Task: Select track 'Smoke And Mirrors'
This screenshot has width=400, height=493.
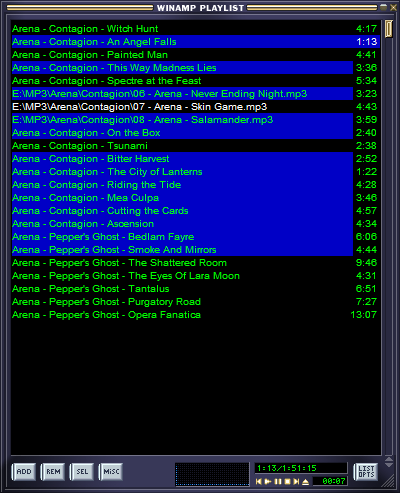Action: point(195,250)
